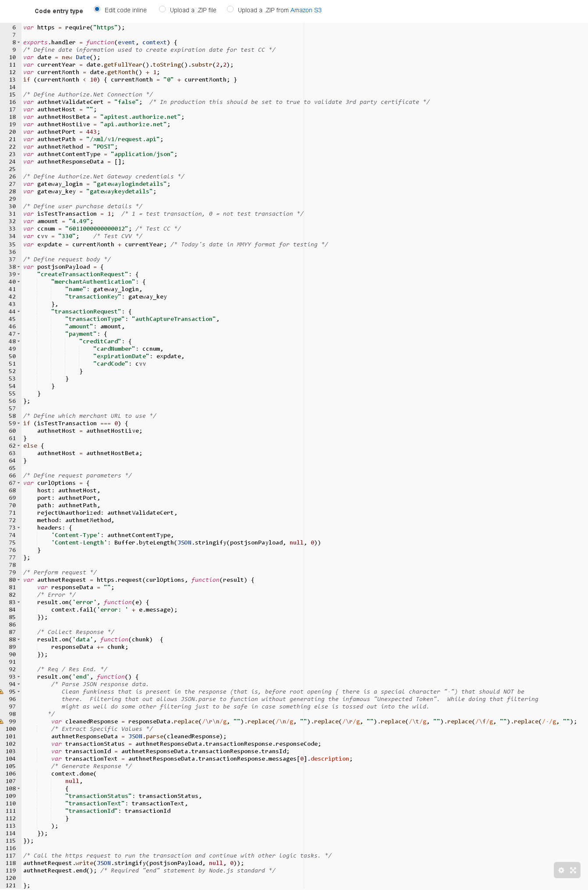The width and height of the screenshot is (588, 890).
Task: Click the "gatewaykeydetails" string
Action: [120, 191]
